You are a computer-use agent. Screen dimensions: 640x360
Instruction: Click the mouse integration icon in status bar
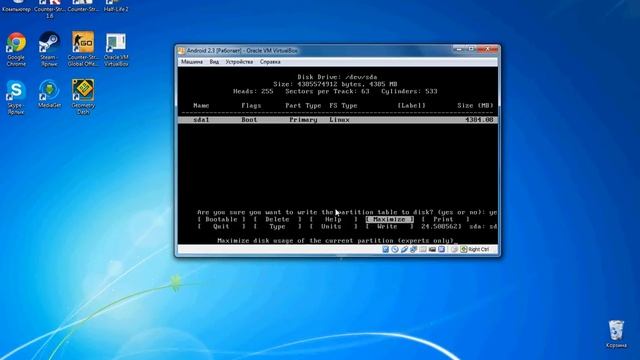pos(454,249)
